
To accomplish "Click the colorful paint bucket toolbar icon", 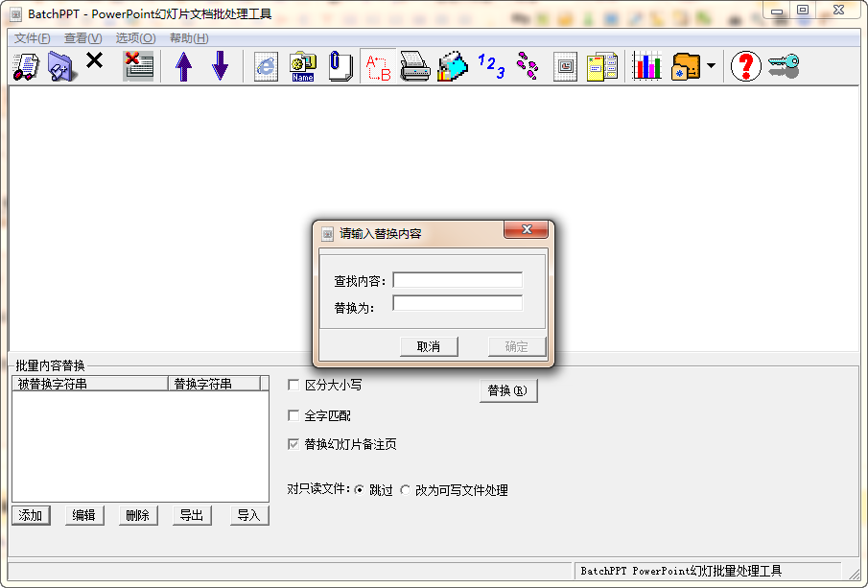I will click(x=453, y=66).
